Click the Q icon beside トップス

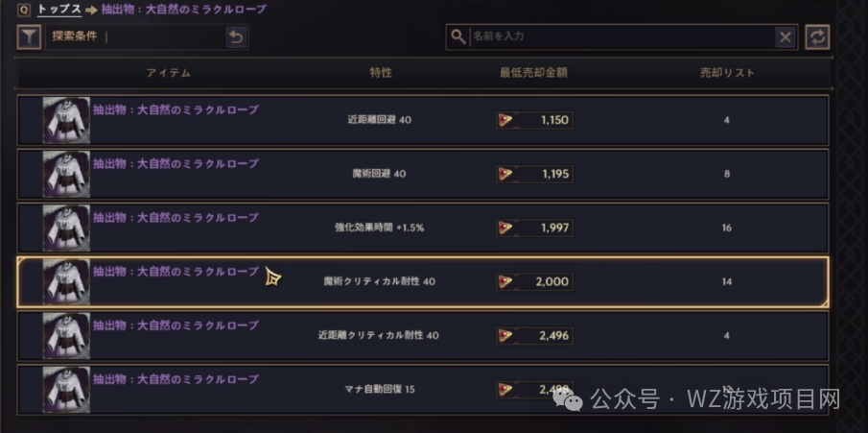[23, 10]
